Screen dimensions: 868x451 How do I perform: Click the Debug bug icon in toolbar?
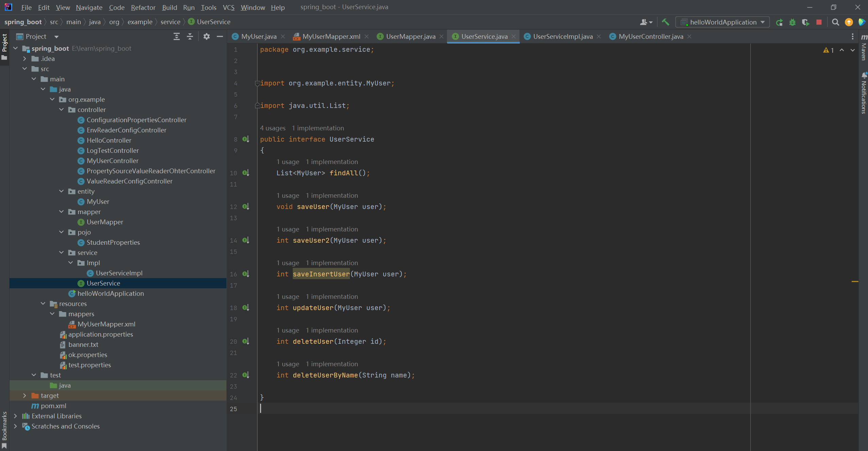point(792,22)
